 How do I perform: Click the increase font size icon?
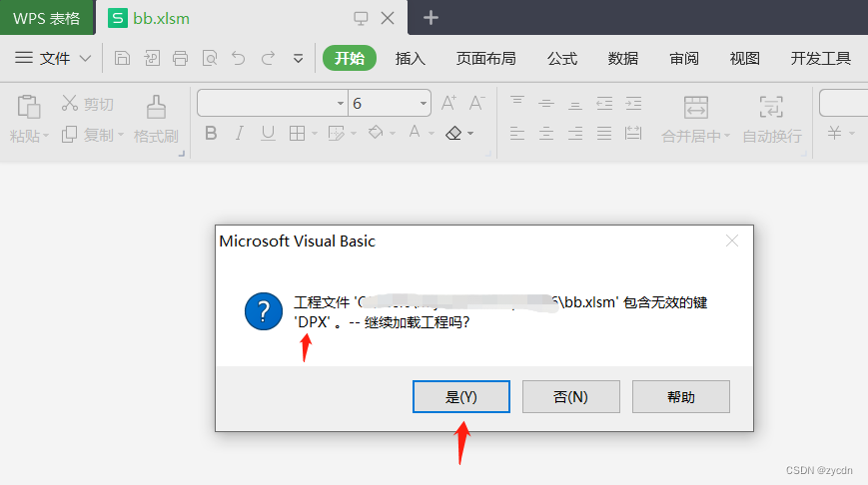448,103
